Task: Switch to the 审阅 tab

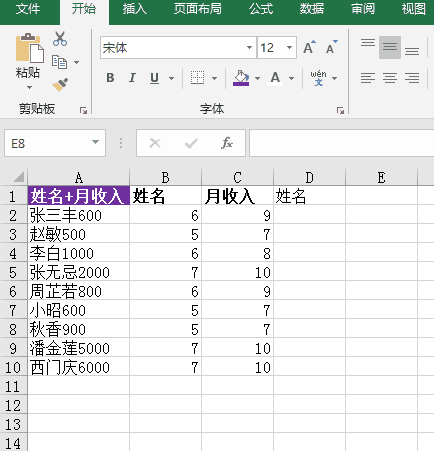Action: [363, 9]
